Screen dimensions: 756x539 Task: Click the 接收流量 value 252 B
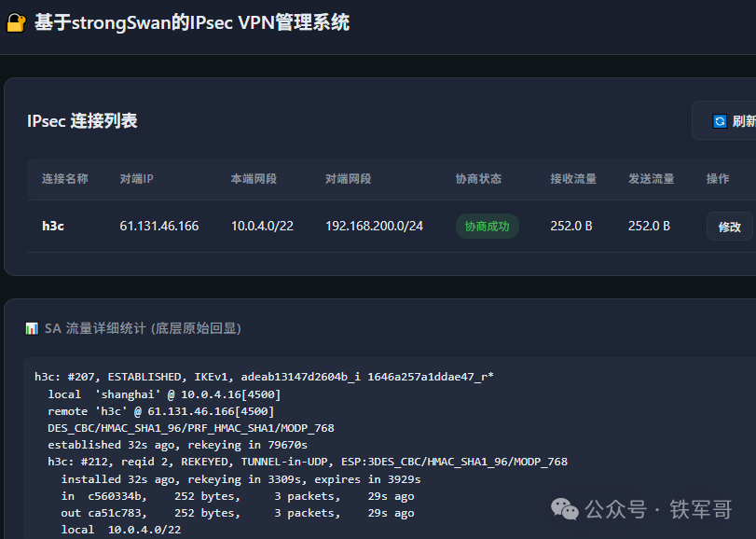571,226
